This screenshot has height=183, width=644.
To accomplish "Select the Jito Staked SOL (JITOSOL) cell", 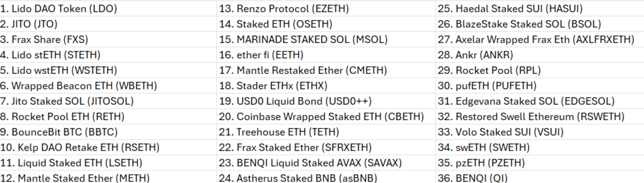I will 67,101.
